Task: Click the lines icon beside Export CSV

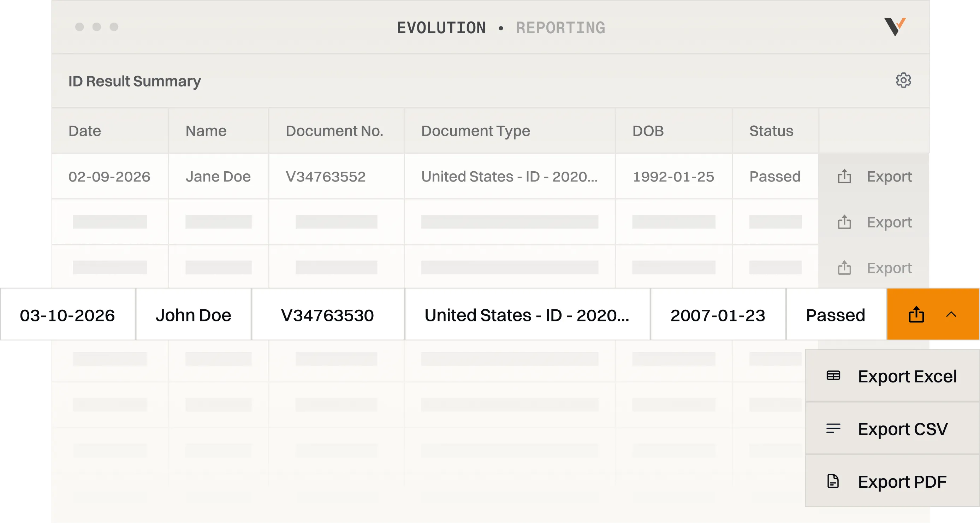Action: tap(833, 429)
